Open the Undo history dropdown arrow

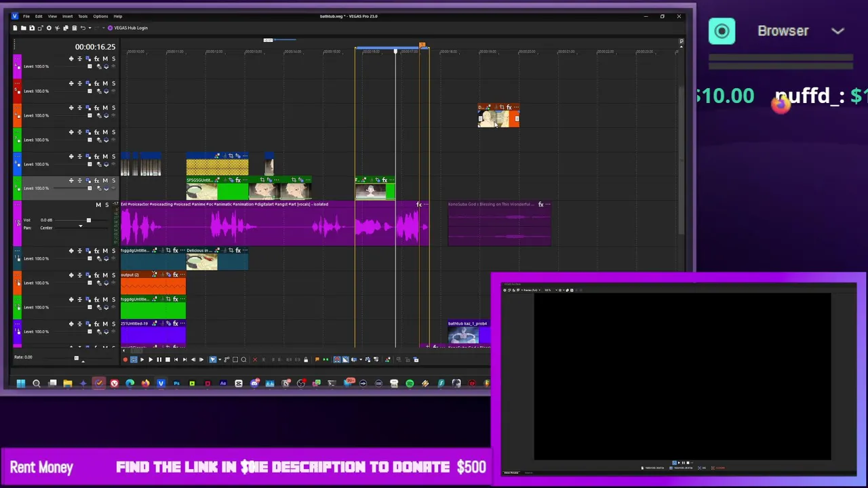90,28
